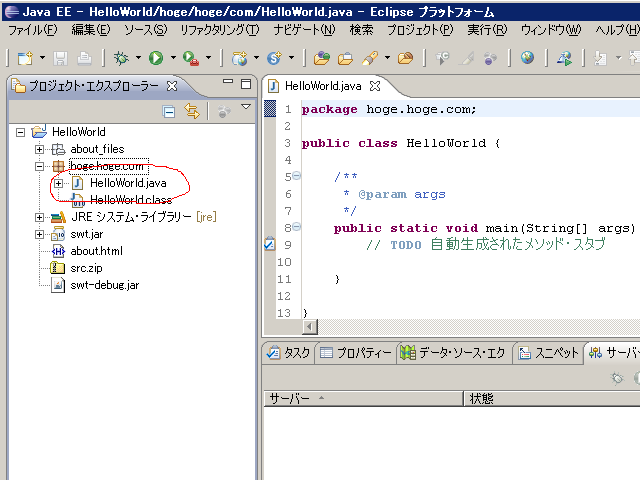Click the New Servlet icon

point(274,58)
